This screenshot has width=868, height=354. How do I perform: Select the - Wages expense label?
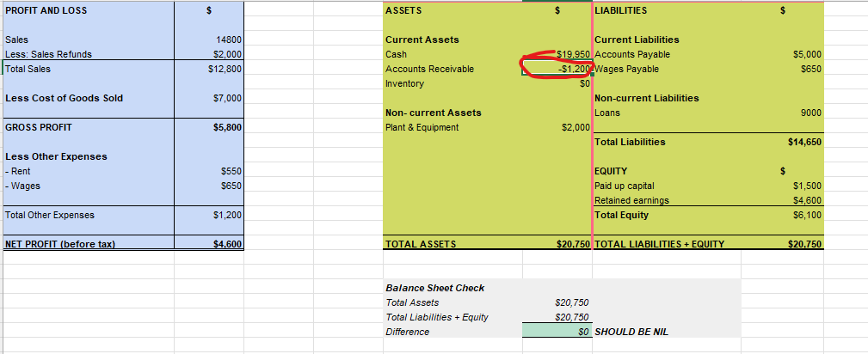pos(22,186)
